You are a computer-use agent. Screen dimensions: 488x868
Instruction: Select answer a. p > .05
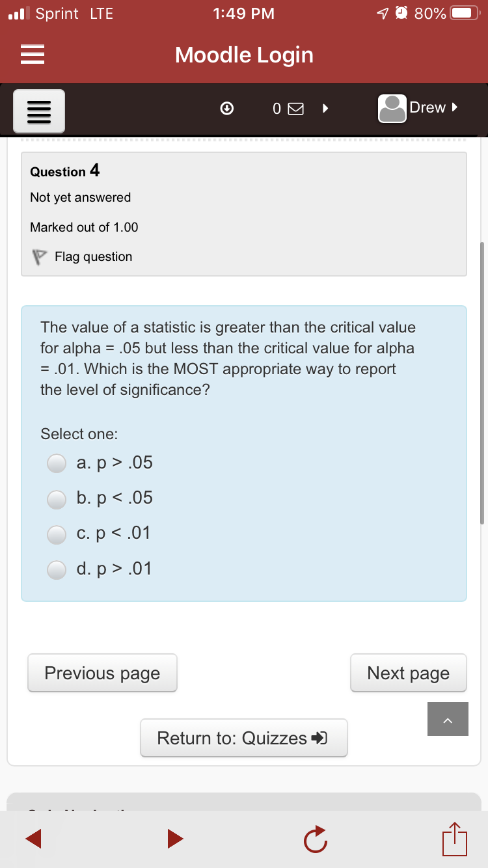coord(57,463)
